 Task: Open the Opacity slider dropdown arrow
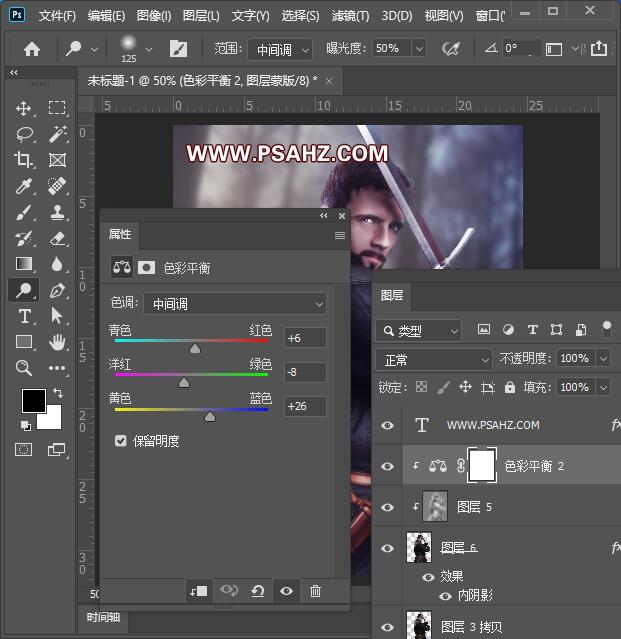(x=603, y=359)
